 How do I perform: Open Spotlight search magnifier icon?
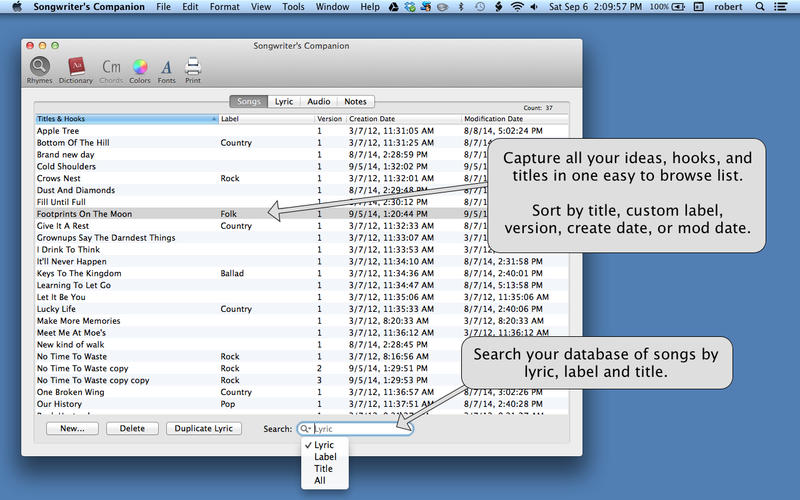[x=761, y=7]
